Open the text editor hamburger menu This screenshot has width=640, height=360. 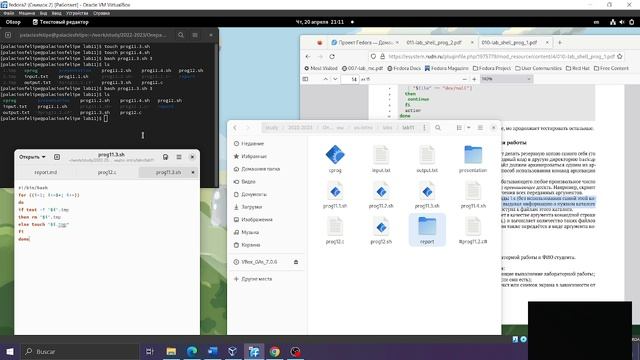pyautogui.click(x=179, y=157)
